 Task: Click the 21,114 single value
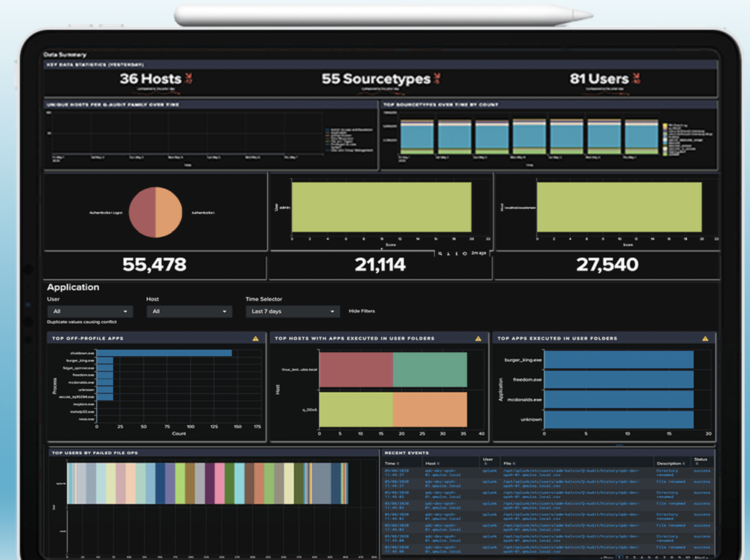tap(379, 265)
